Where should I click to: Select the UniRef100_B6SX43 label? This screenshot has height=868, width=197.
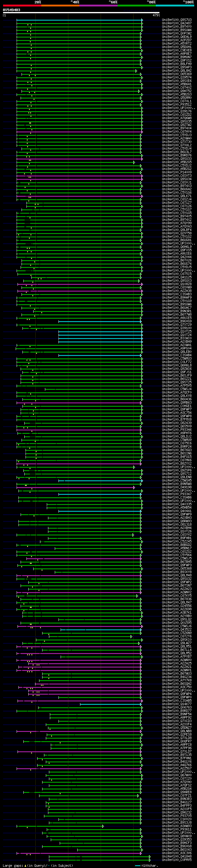point(177,850)
